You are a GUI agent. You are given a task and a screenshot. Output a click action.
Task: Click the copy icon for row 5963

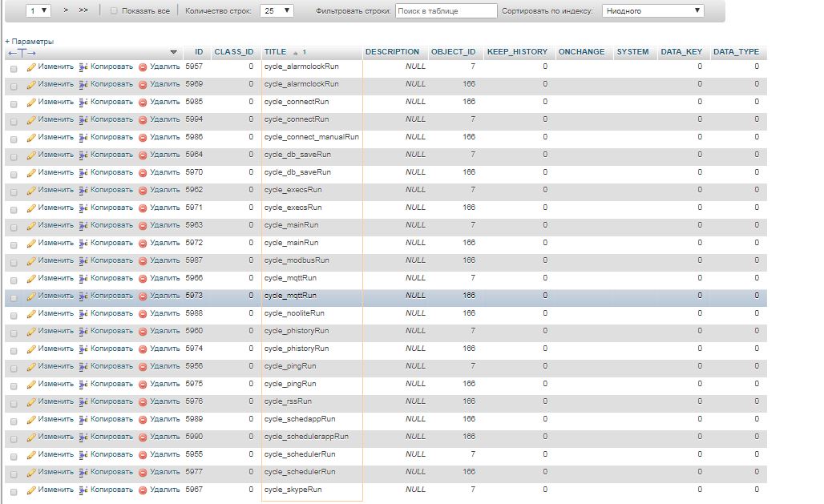83,225
